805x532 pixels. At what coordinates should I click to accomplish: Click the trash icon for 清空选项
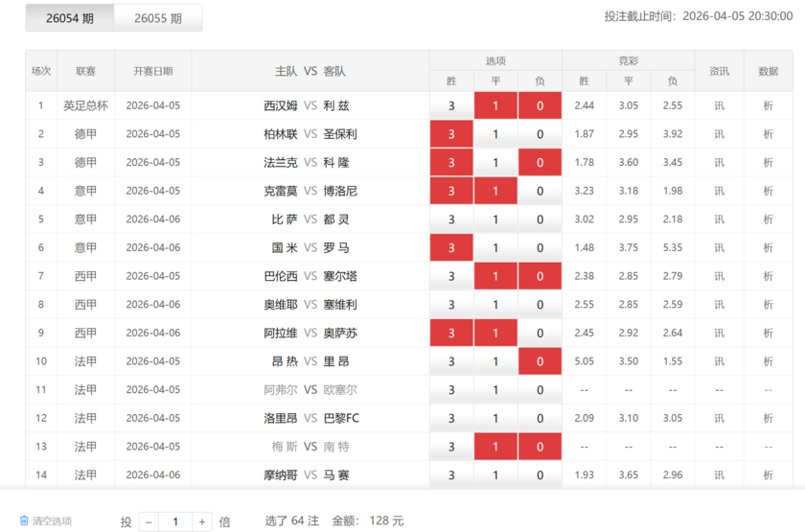[24, 520]
